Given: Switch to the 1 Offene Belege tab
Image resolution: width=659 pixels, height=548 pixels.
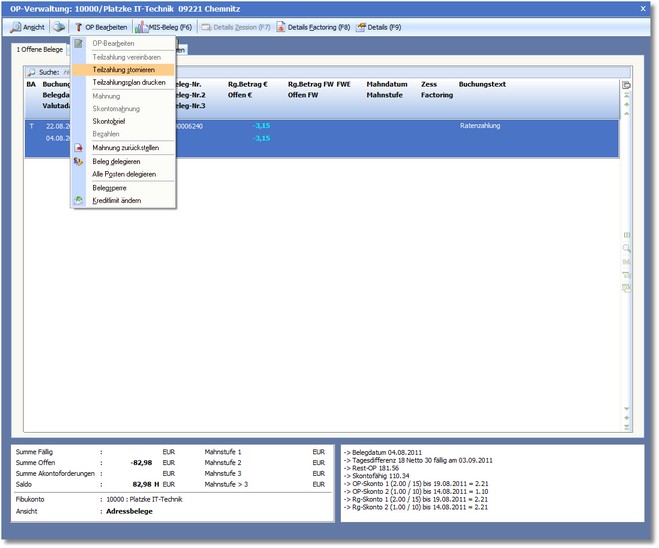Looking at the screenshot, I should pyautogui.click(x=40, y=49).
